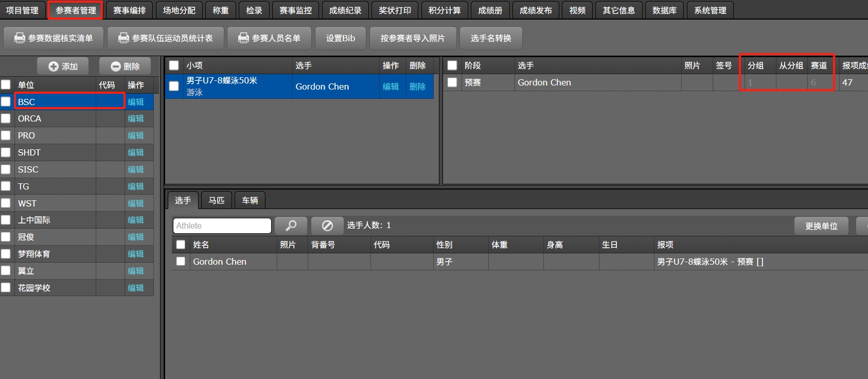Switch to the 车辆 tab
This screenshot has height=379, width=868.
250,200
